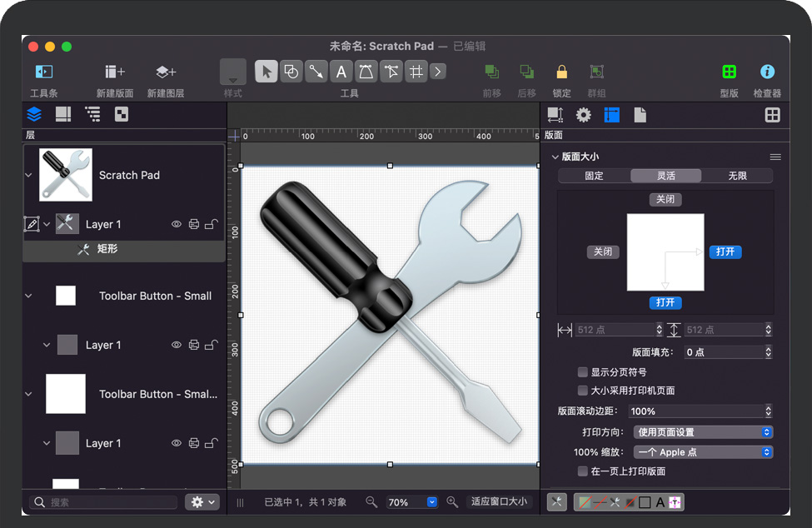Choose the Shape drawing tool
The width and height of the screenshot is (812, 528).
(x=291, y=72)
